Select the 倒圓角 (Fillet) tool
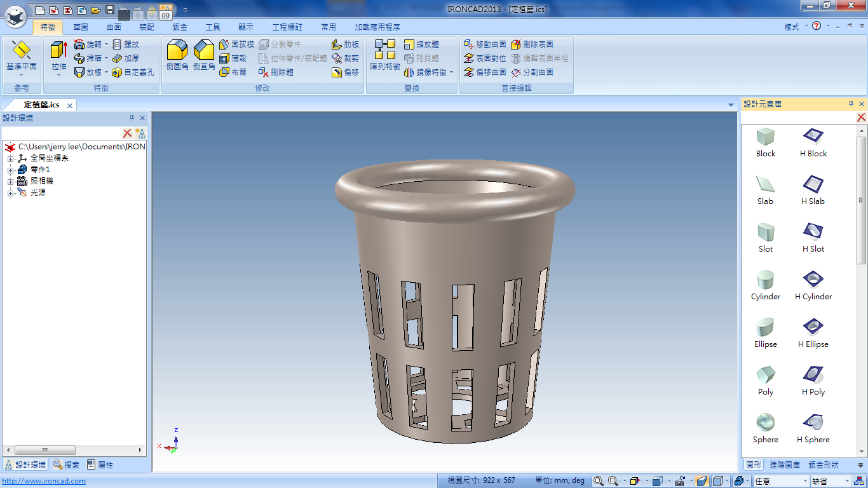The height and width of the screenshot is (488, 868). [x=177, y=52]
